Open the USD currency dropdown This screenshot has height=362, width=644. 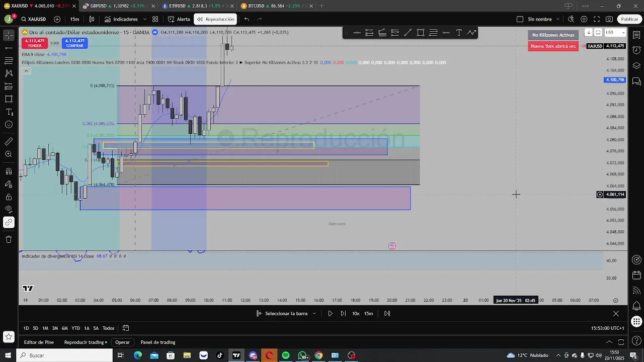tap(615, 32)
